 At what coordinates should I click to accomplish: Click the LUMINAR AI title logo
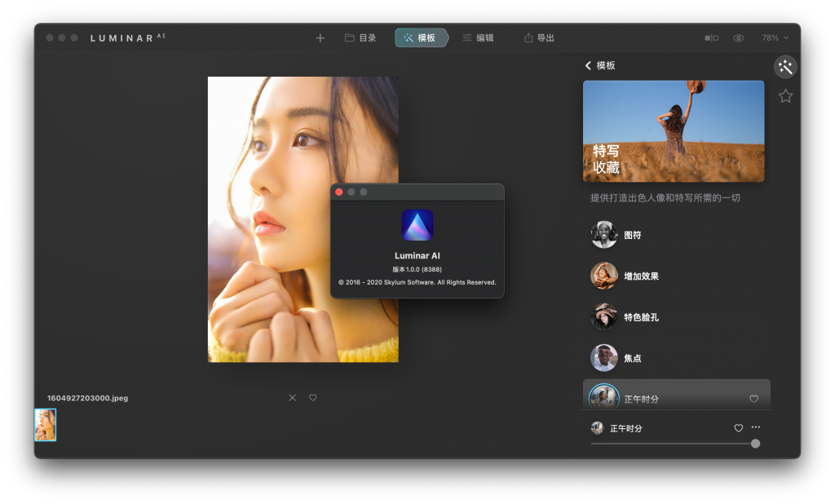click(128, 38)
